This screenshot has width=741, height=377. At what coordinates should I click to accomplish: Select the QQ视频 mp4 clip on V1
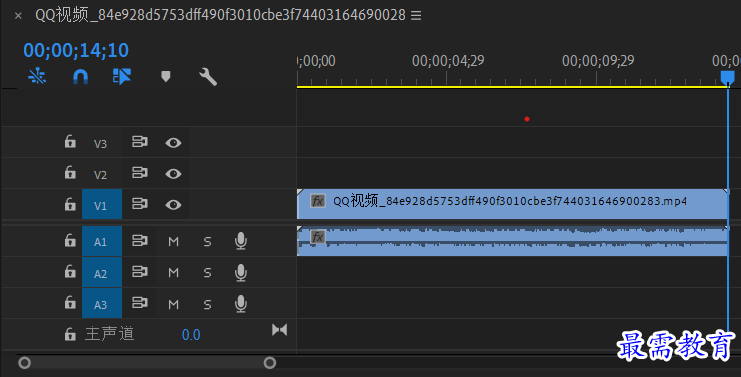[513, 204]
